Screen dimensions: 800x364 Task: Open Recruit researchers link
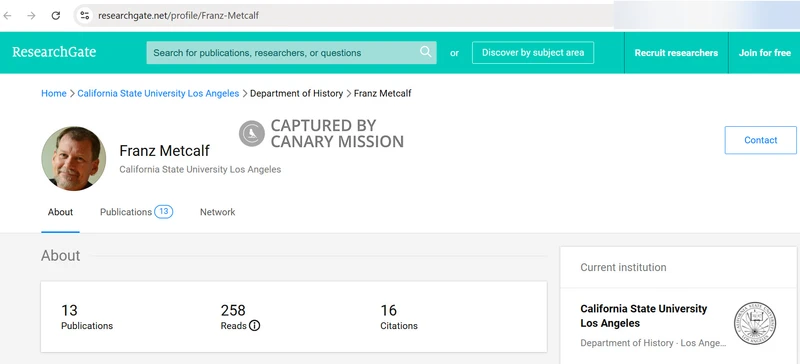[676, 53]
